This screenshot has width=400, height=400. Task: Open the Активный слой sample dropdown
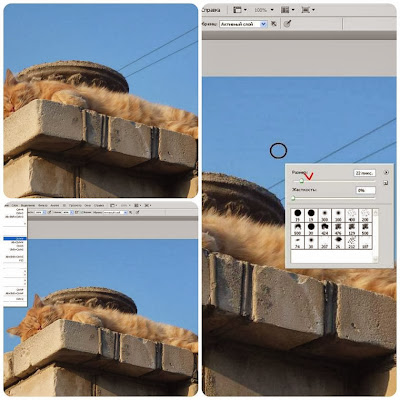[243, 24]
